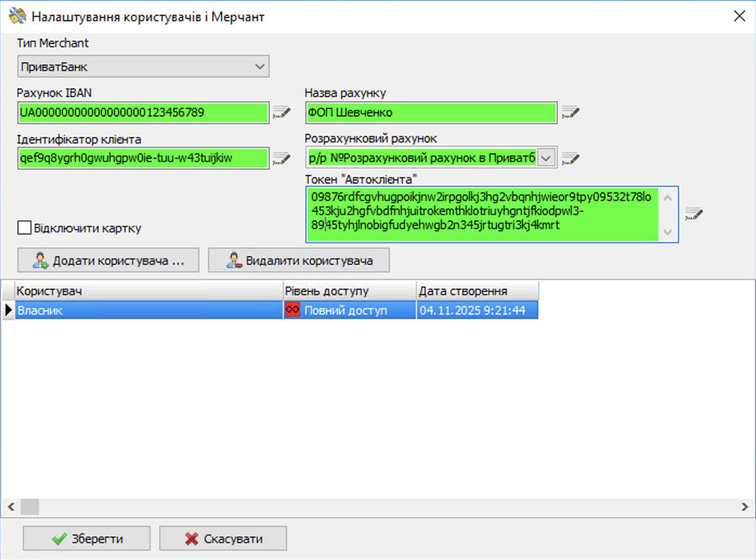Click the red Повний доступ access icon
756x560 pixels.
point(292,311)
